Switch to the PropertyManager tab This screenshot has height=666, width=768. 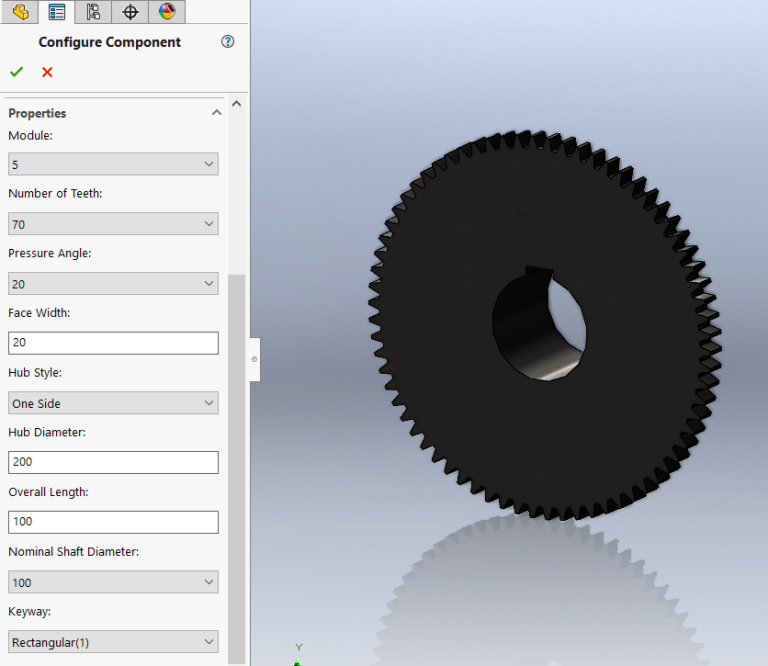[x=57, y=12]
